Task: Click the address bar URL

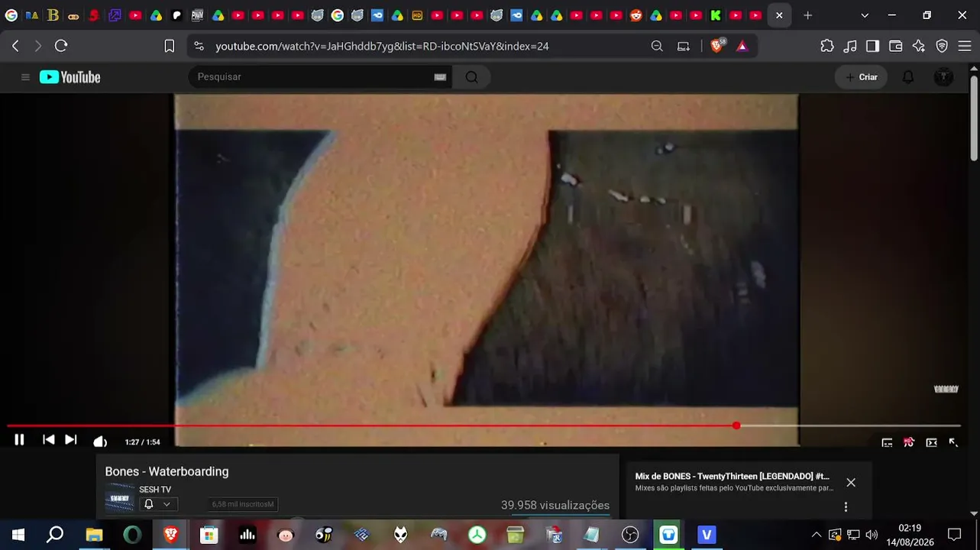Action: tap(382, 46)
